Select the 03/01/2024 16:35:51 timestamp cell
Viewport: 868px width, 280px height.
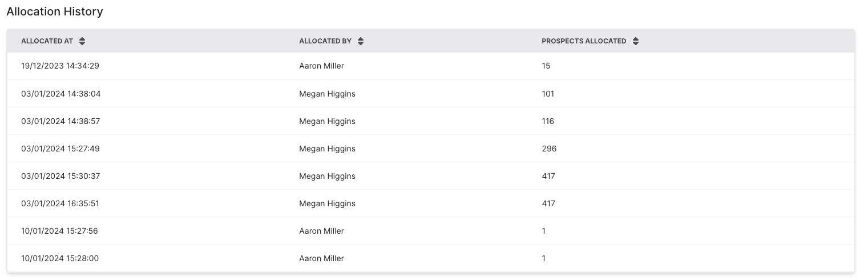pos(60,203)
